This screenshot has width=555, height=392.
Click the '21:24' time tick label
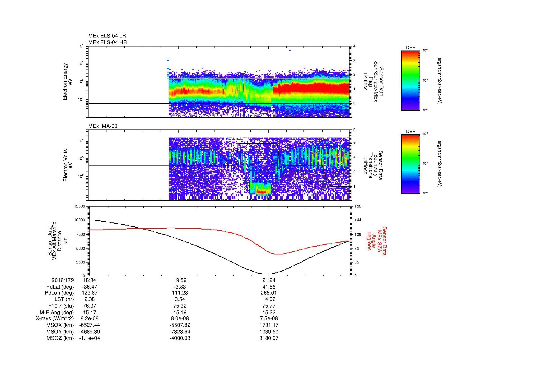(x=269, y=280)
